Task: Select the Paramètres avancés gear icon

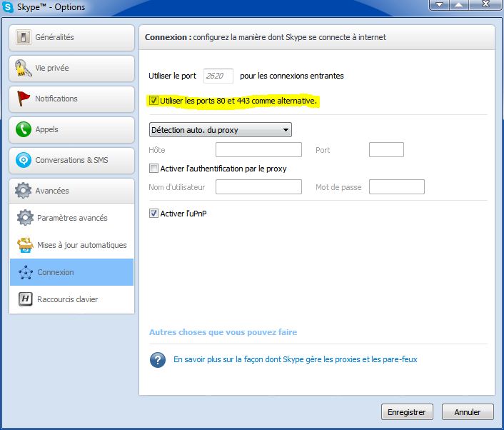Action: [25, 218]
